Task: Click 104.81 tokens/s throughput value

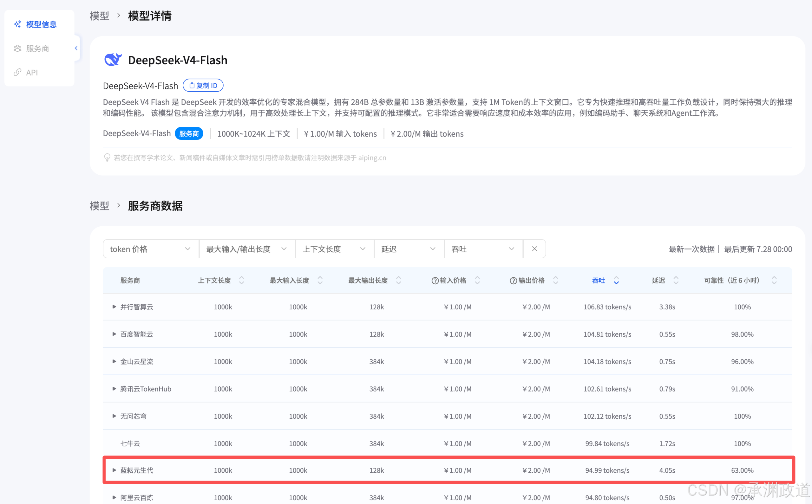Action: point(607,334)
